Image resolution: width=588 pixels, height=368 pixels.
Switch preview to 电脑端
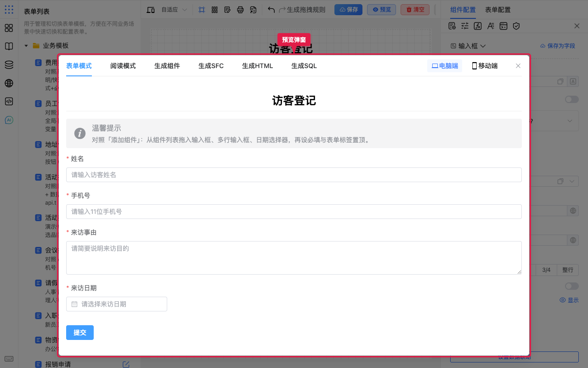coord(445,66)
